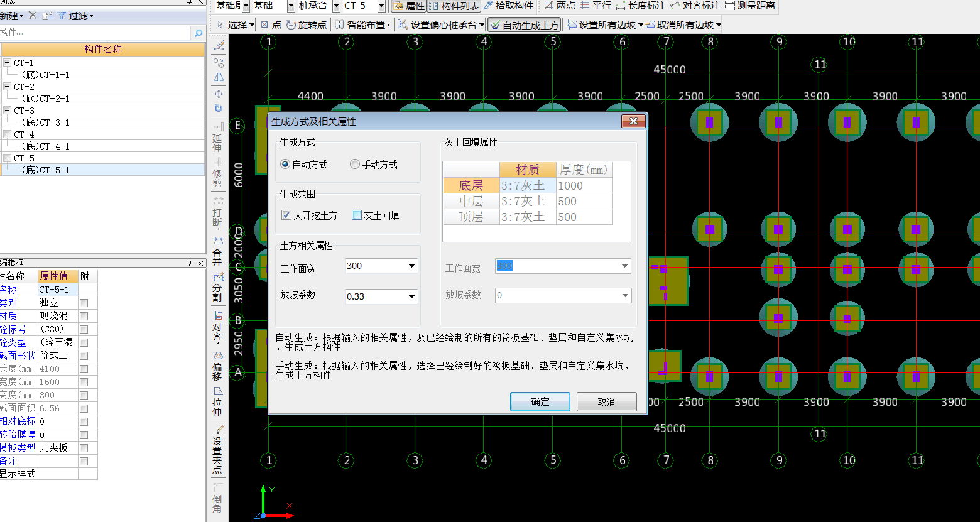Click the rotate tool icon in vertical toolbar
Screen dimensions: 980x522
[x=219, y=108]
